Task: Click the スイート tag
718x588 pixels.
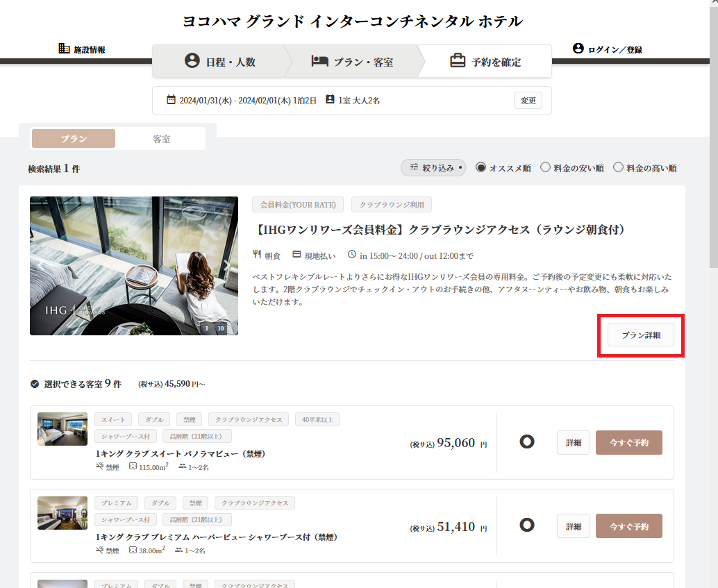Action: [x=113, y=419]
